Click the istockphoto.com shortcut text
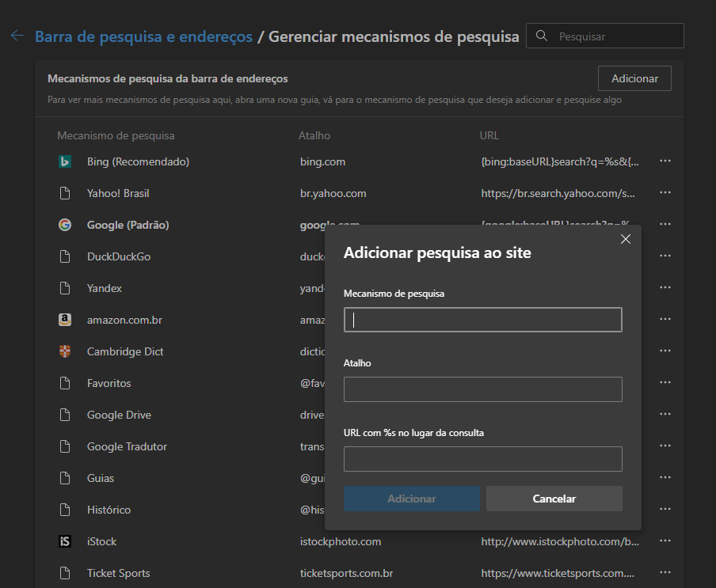The image size is (716, 588). [x=341, y=542]
